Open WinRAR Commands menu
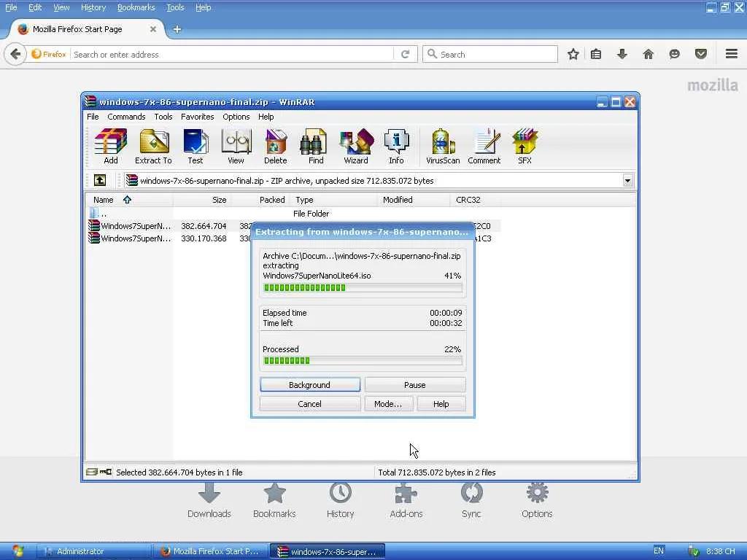This screenshot has width=747, height=560. pos(126,117)
